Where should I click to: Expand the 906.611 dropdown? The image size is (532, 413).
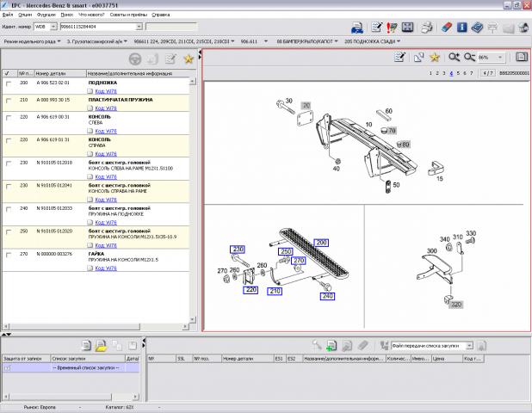click(266, 41)
